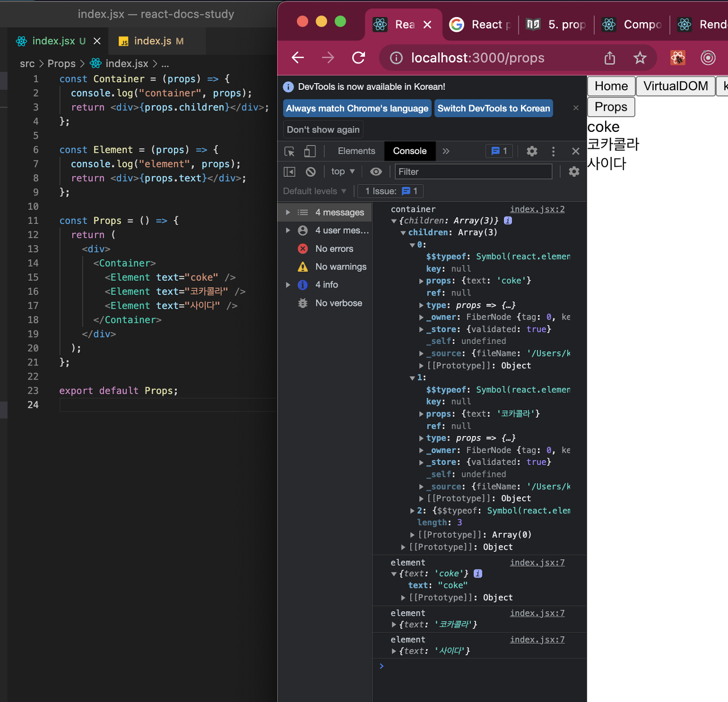The image size is (728, 702).
Task: Collapse the children: Array(3) node
Action: coord(403,233)
